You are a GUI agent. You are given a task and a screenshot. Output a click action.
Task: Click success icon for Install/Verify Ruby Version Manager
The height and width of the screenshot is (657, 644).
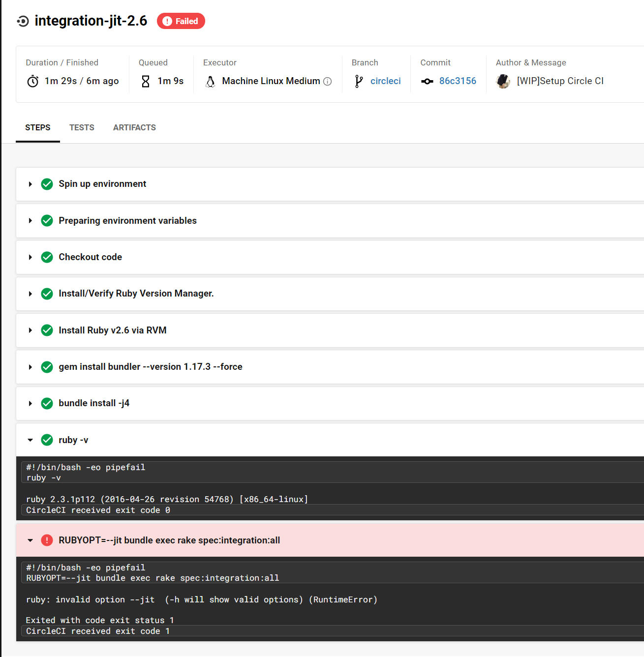(x=47, y=294)
